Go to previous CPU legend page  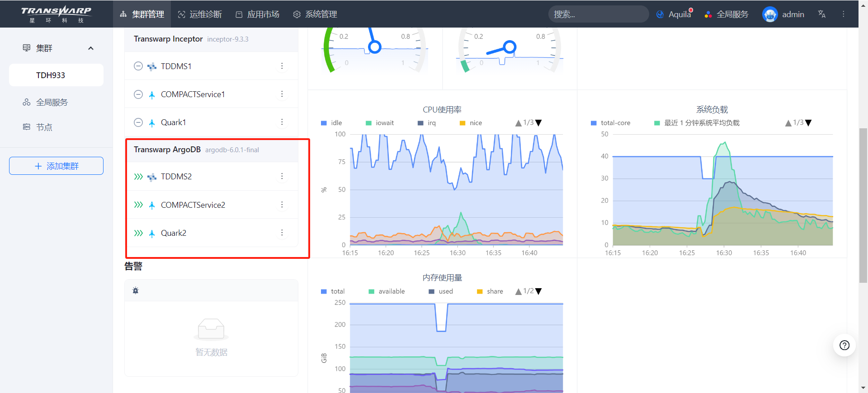click(x=519, y=123)
